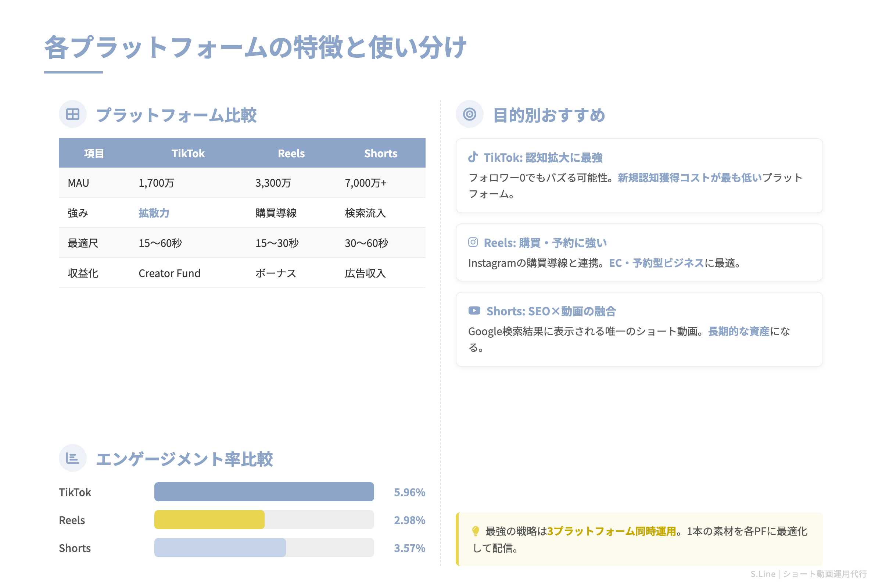Select the TikTok note icon on the first card
The height and width of the screenshot is (588, 882).
(x=473, y=157)
